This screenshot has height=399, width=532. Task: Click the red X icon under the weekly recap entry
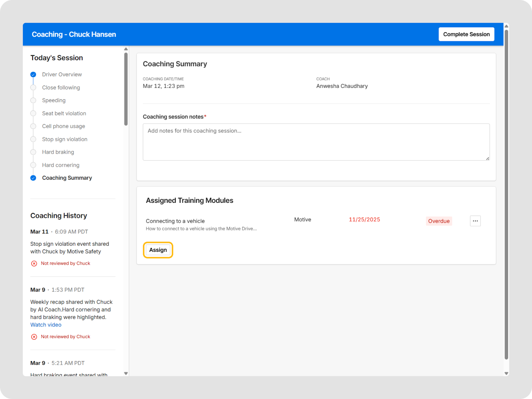(x=34, y=337)
